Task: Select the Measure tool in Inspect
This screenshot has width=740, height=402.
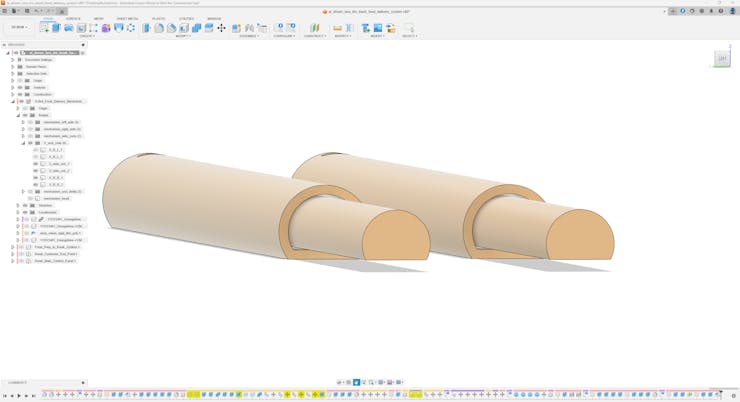Action: click(337, 28)
